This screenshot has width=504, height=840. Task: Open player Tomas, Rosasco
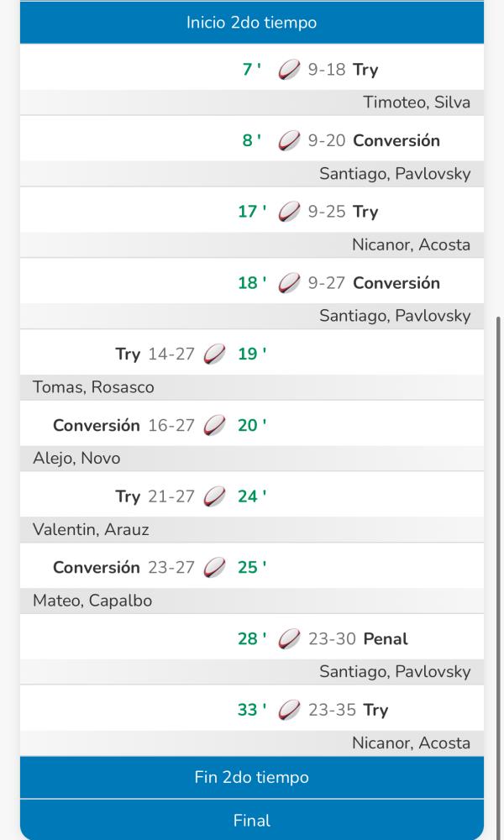pos(93,387)
